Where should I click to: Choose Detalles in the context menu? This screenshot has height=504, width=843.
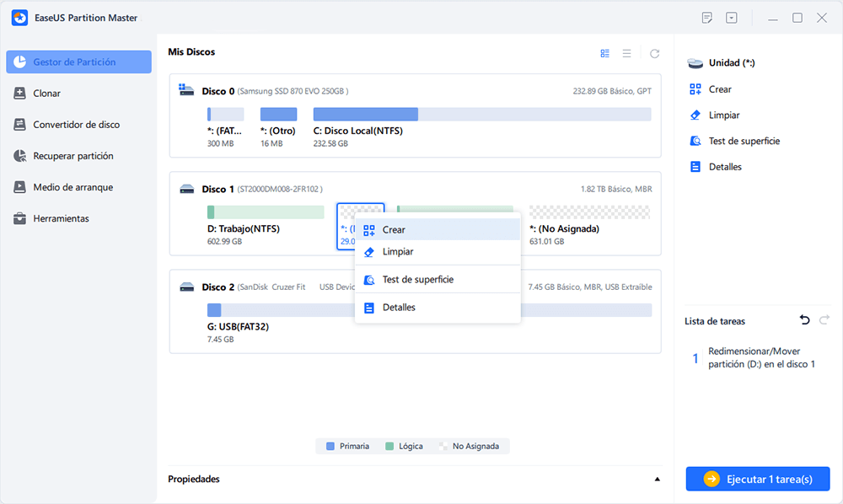(438, 308)
